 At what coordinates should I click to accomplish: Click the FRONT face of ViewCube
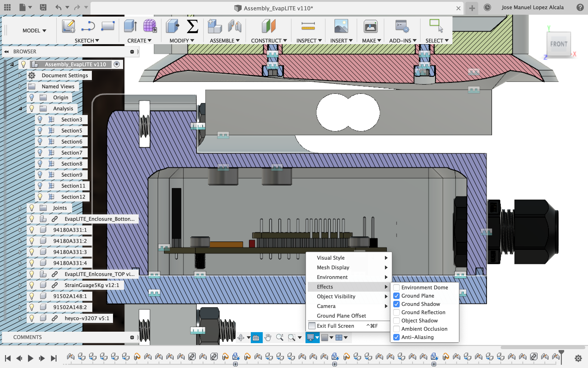point(559,44)
